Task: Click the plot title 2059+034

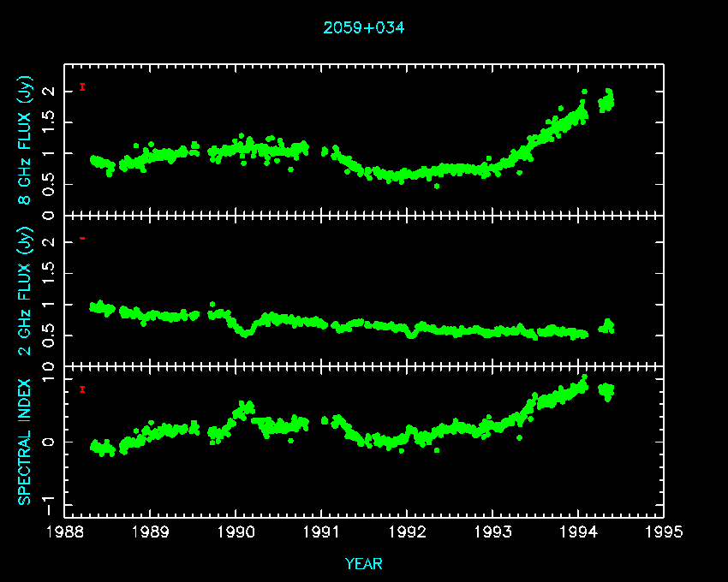Action: [x=363, y=27]
